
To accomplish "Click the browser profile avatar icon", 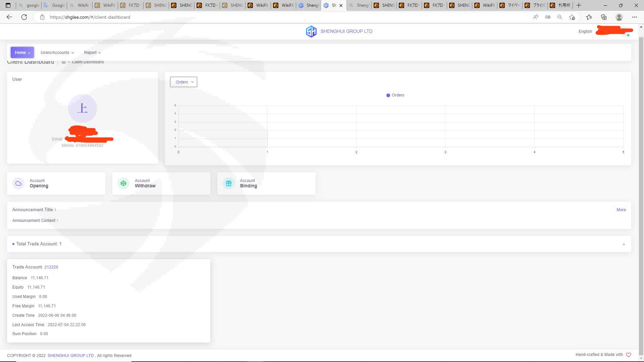I will pos(619,17).
